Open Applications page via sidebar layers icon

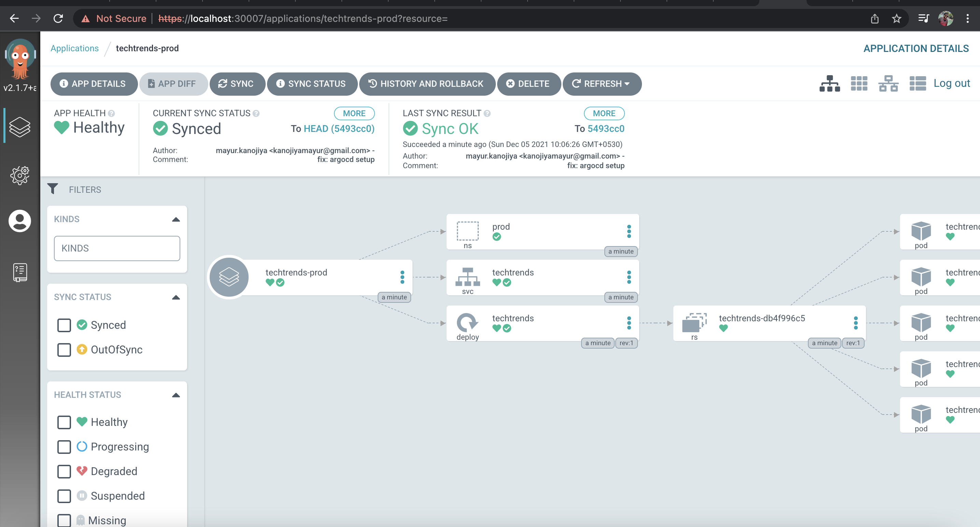20,126
